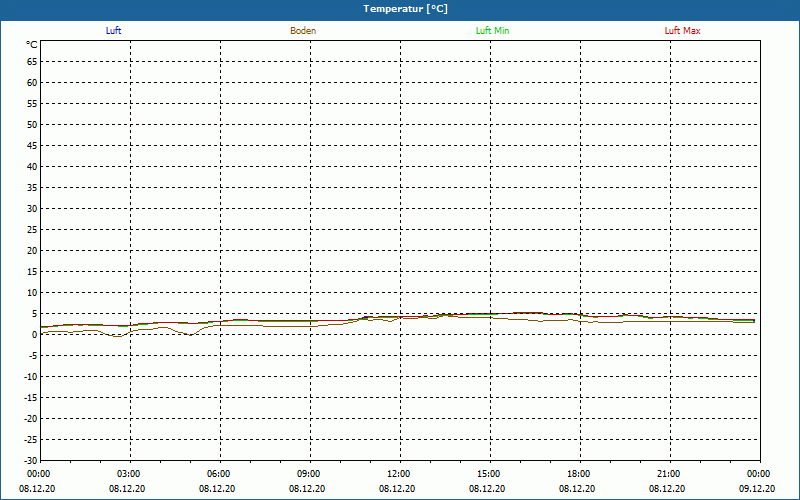Click the '-20' y-axis value

click(32, 419)
